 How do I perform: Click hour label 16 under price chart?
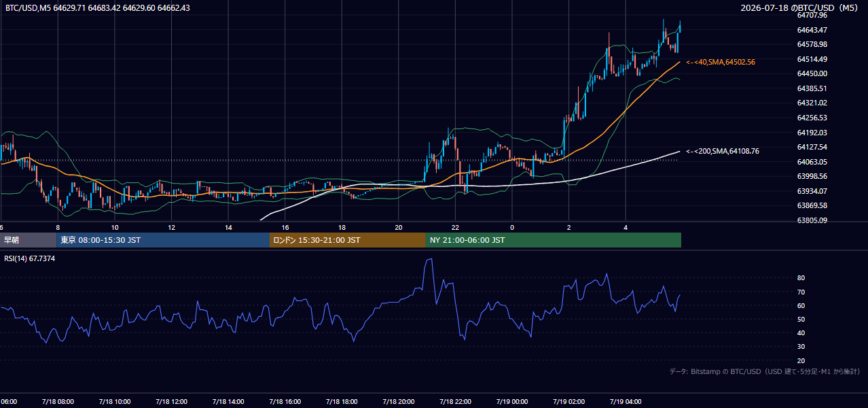coord(285,228)
